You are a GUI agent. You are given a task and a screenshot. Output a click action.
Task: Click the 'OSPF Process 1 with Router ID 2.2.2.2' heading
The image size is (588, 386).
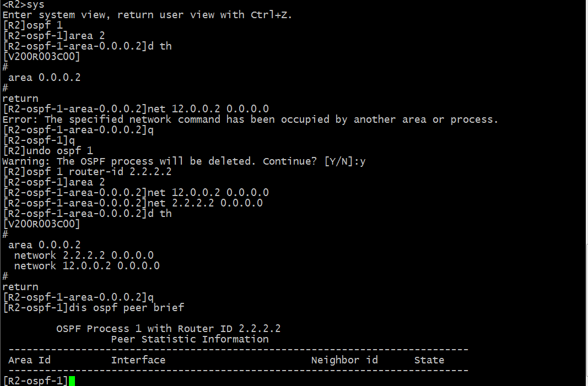click(x=169, y=329)
